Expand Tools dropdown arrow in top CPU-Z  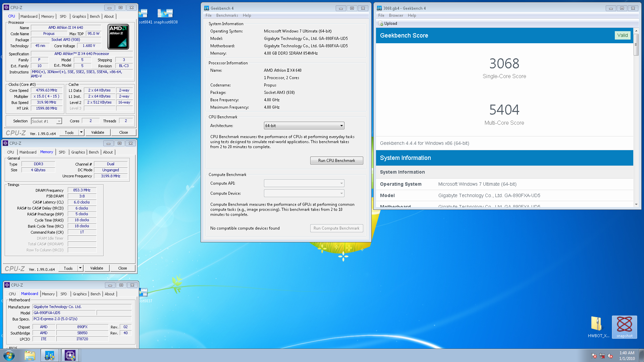[81, 132]
